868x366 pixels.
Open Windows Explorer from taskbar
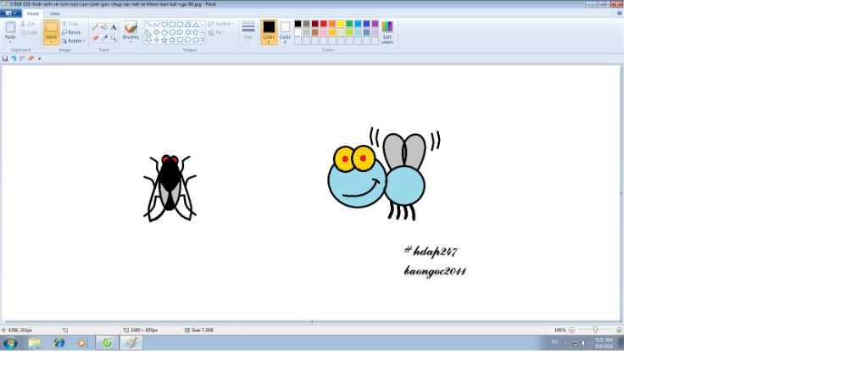coord(34,343)
